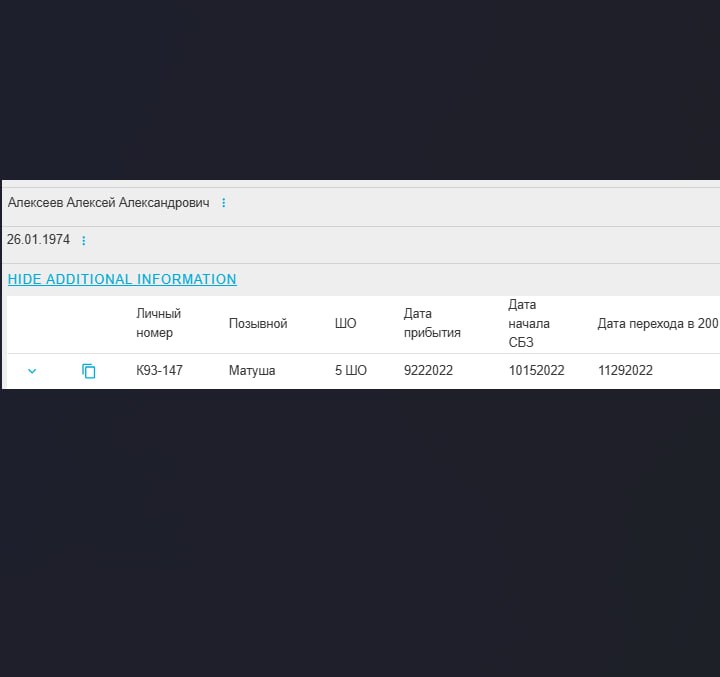The height and width of the screenshot is (677, 720).
Task: Click the name Алексеев Алексей Александрович
Action: click(x=108, y=203)
